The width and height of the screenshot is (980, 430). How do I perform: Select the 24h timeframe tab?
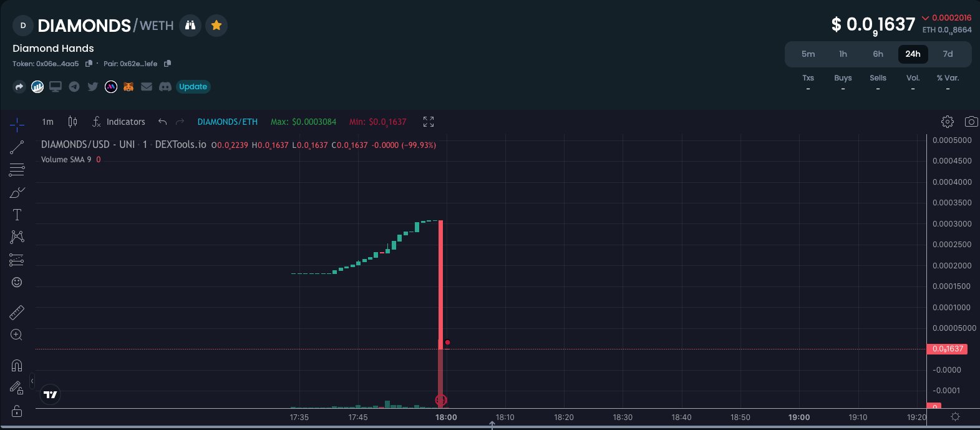pyautogui.click(x=913, y=54)
